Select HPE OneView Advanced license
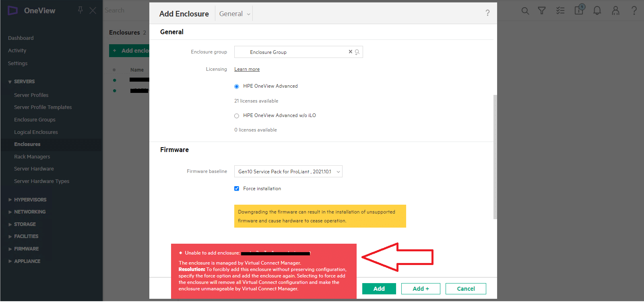 pos(237,86)
